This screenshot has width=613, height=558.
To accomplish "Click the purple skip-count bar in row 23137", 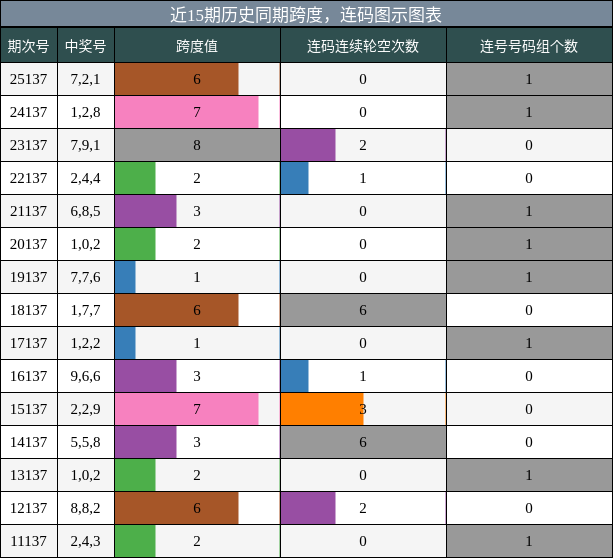I will point(308,145).
